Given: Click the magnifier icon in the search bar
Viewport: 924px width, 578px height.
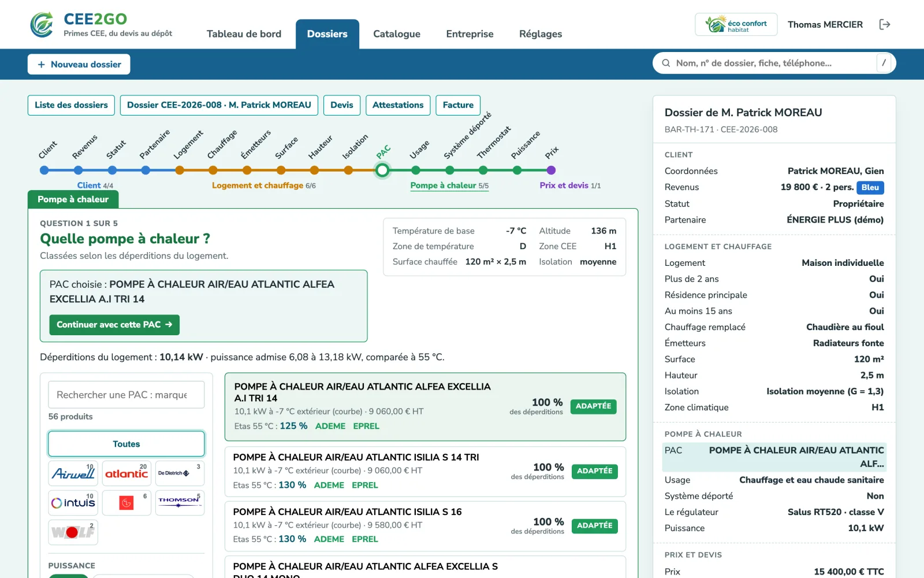Looking at the screenshot, I should click(666, 63).
